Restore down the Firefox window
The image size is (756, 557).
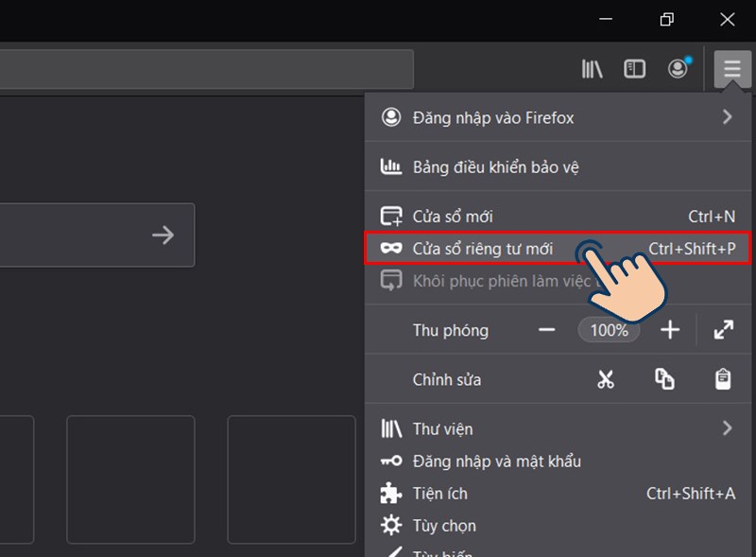coord(667,19)
